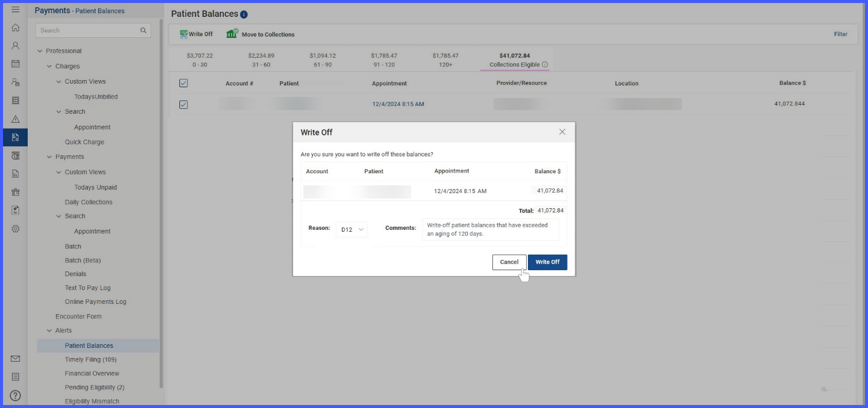Click Cancel in the Write Off dialog

tap(509, 262)
